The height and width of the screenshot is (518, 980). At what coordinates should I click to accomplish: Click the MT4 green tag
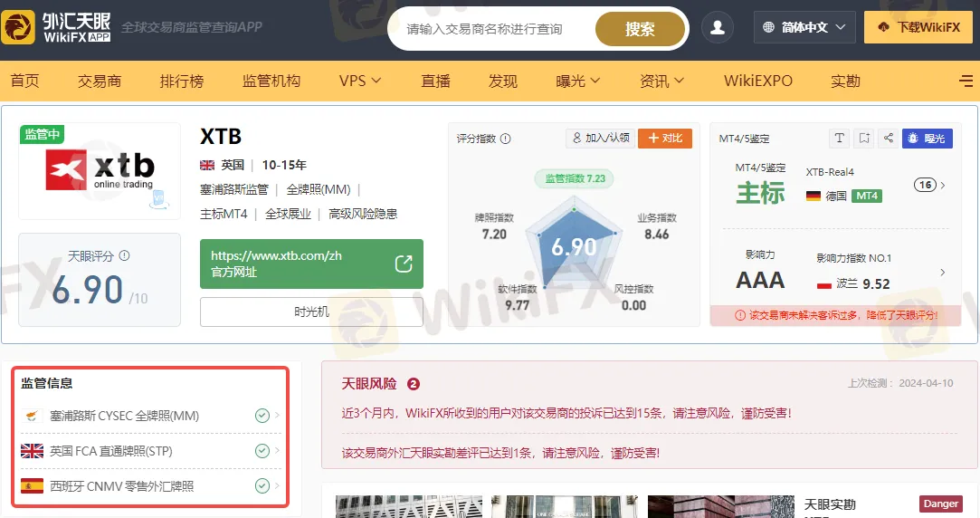[867, 196]
